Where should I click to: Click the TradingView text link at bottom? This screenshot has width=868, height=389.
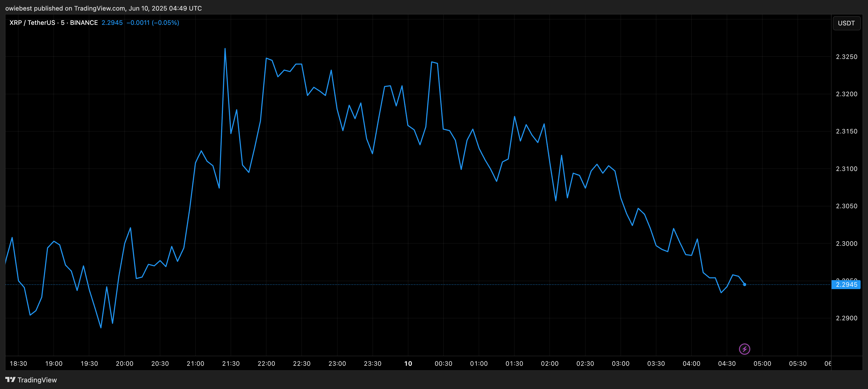(x=37, y=380)
